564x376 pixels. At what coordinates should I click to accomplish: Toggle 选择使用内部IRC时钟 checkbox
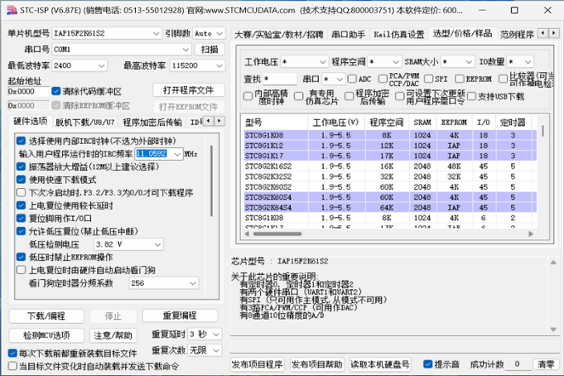[x=21, y=141]
